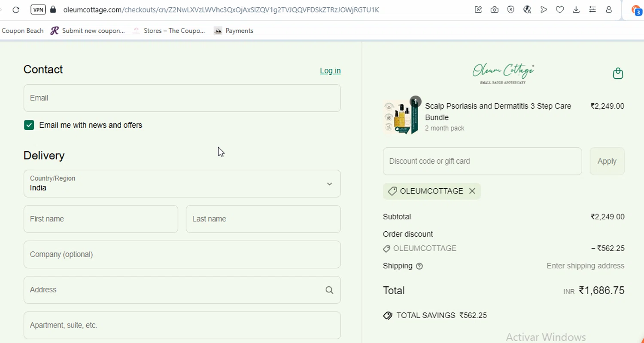Click the Log in link
The image size is (644, 343).
(330, 70)
